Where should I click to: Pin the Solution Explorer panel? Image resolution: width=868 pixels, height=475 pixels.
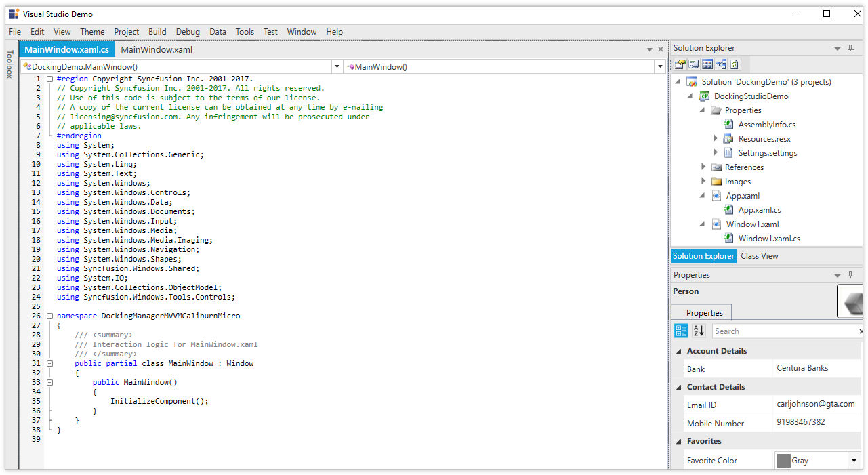[850, 48]
